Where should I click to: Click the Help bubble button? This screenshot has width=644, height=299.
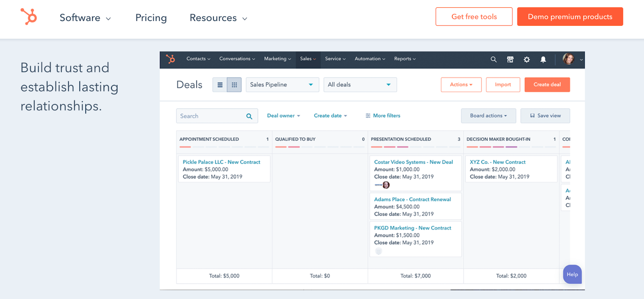pos(572,274)
